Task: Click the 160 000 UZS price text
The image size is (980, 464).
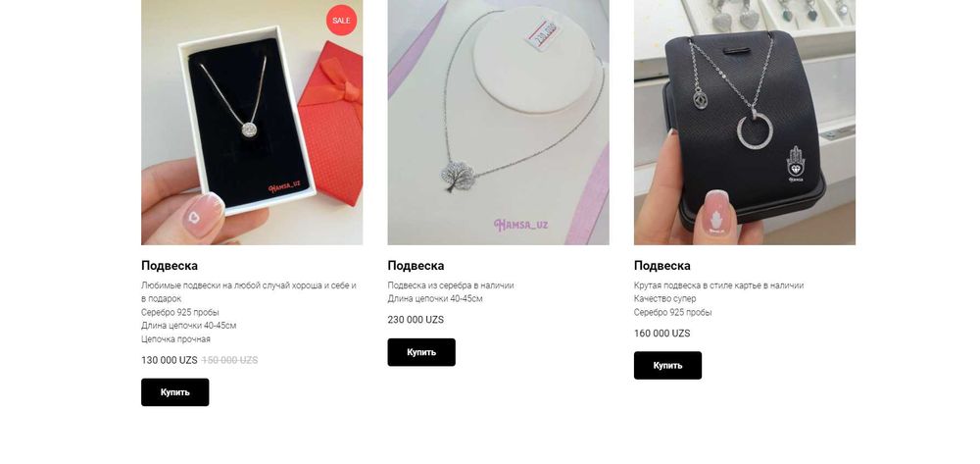Action: 661,334
